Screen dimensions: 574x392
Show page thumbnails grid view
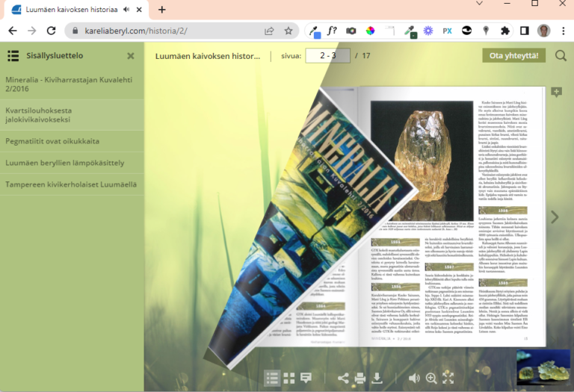tap(288, 378)
